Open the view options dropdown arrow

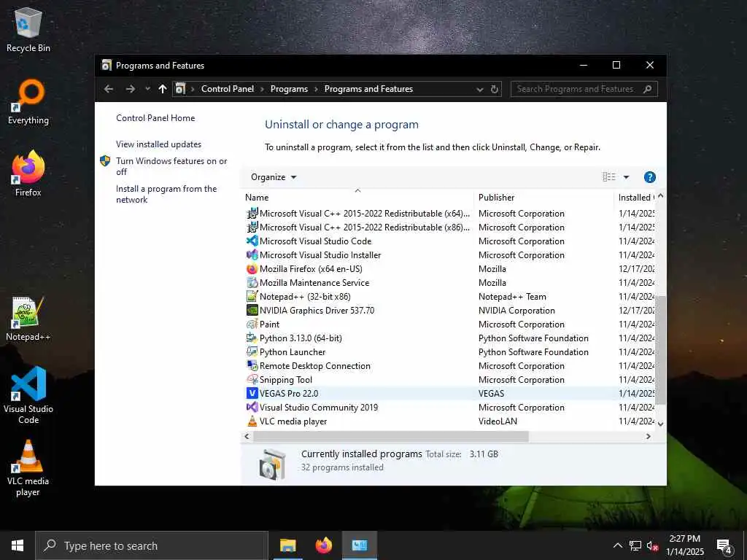(626, 177)
